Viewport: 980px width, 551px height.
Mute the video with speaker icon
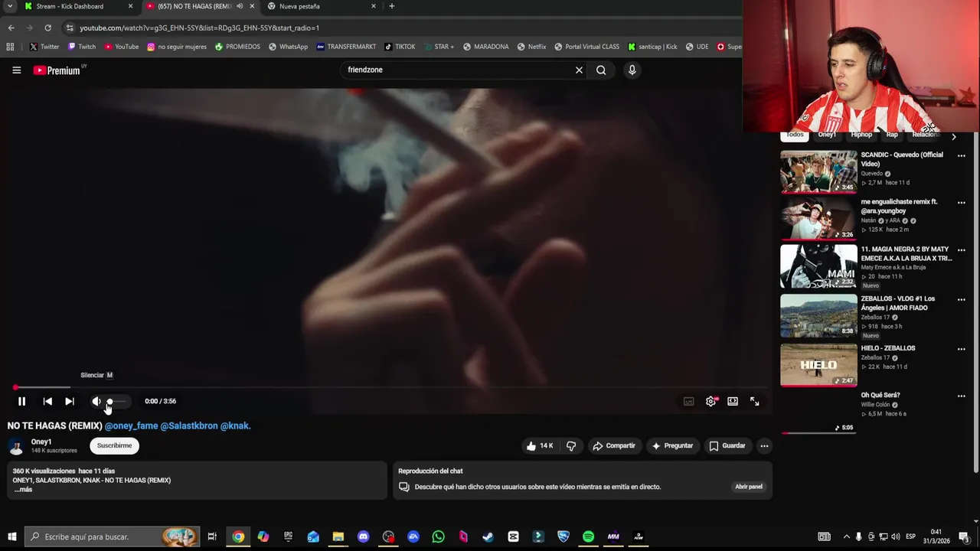96,401
